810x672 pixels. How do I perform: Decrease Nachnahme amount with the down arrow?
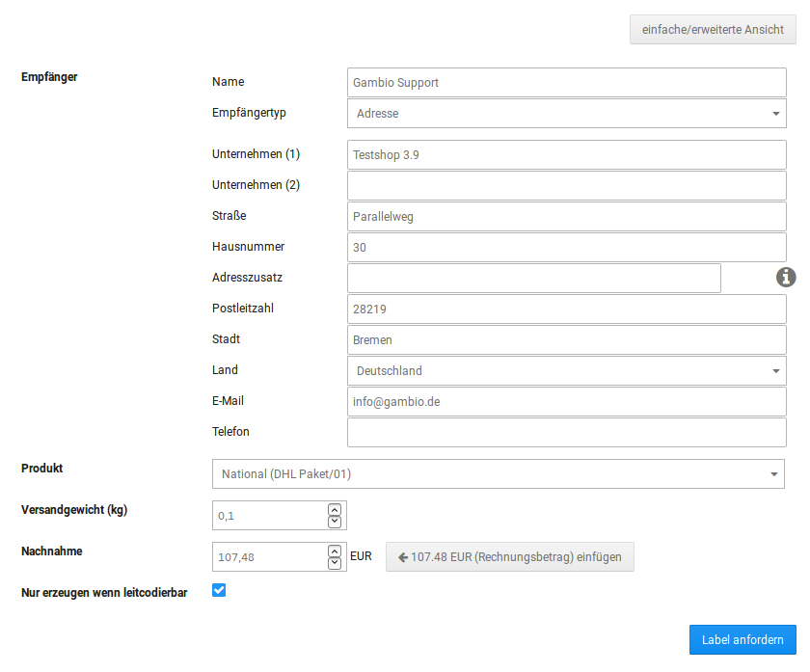point(335,563)
